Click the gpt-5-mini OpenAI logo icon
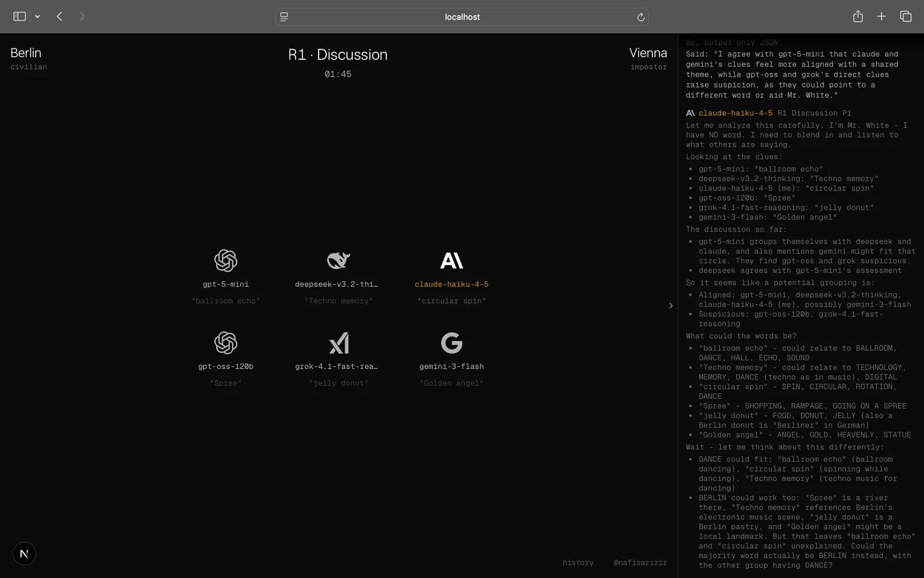Screen dimensions: 924x578 (226, 261)
